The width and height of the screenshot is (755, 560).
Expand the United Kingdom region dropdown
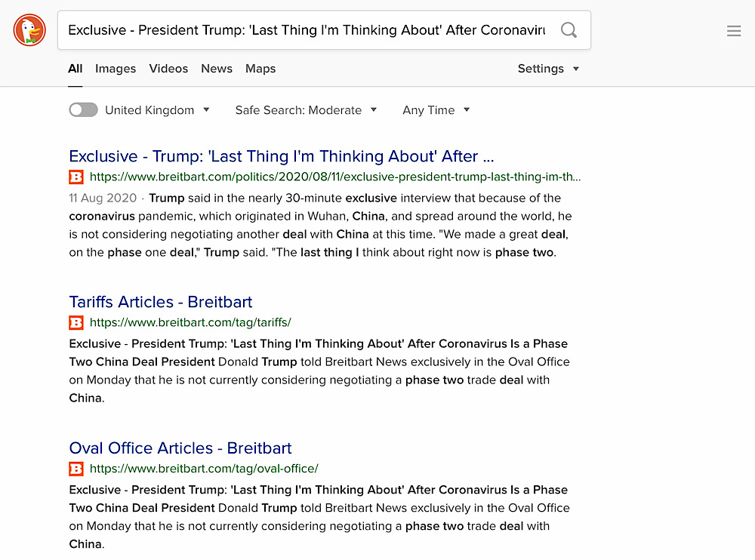coord(158,110)
